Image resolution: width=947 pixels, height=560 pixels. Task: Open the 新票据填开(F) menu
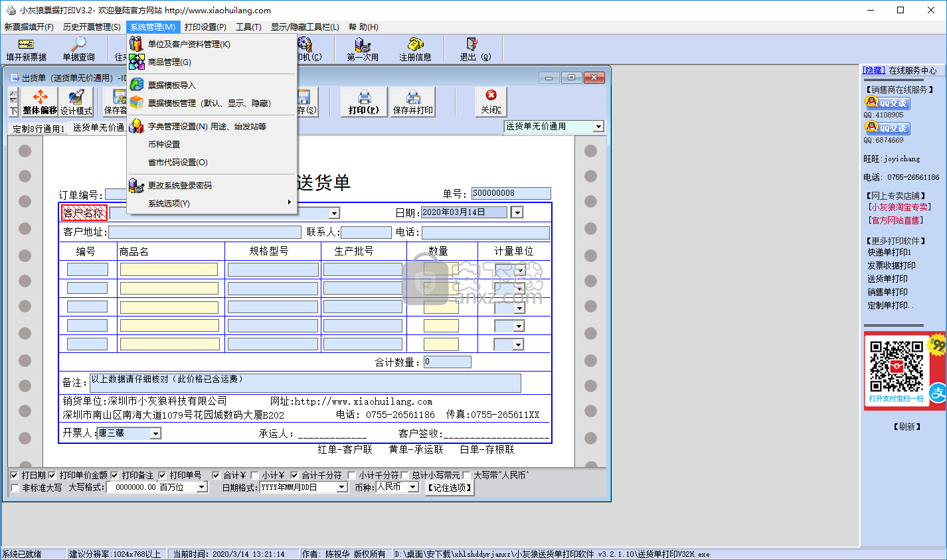pos(29,27)
